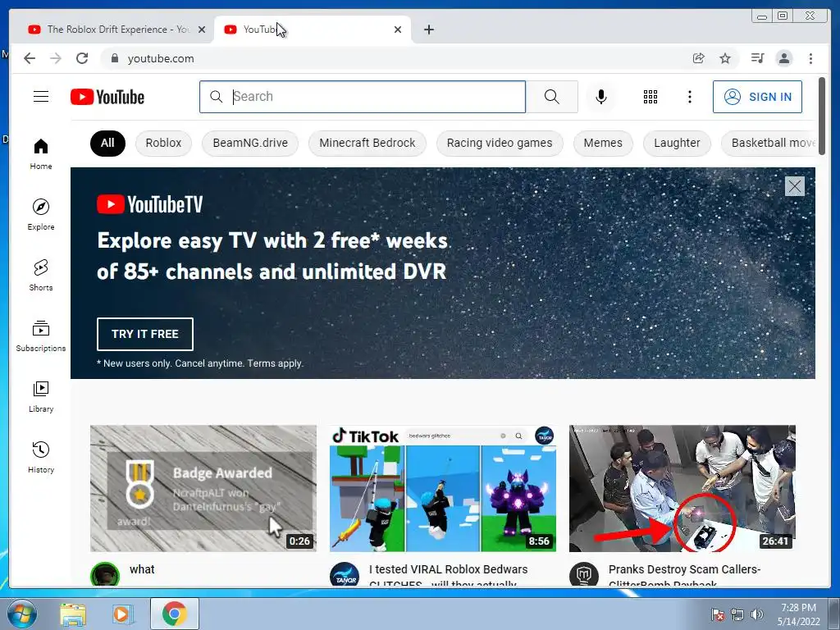This screenshot has height=630, width=840.
Task: Open the volume speaker tray icon
Action: (757, 614)
